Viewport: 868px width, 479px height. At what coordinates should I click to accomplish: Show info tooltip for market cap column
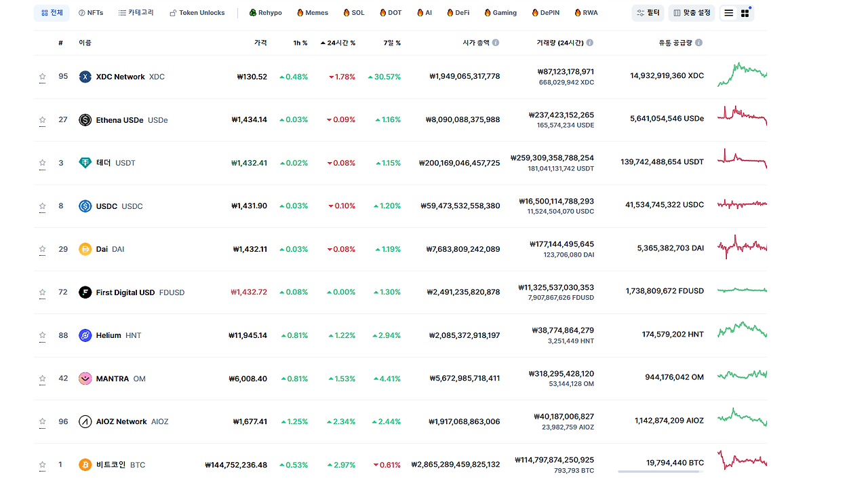pos(496,43)
